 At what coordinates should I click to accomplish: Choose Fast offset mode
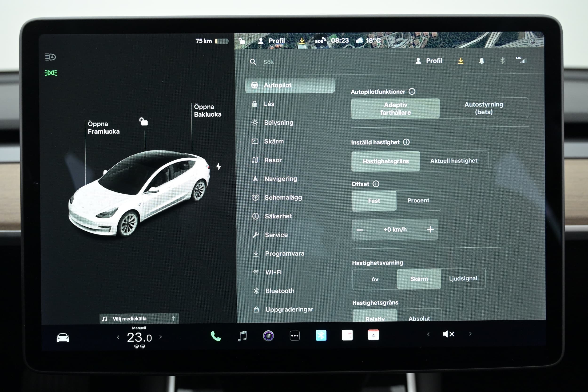(x=374, y=201)
